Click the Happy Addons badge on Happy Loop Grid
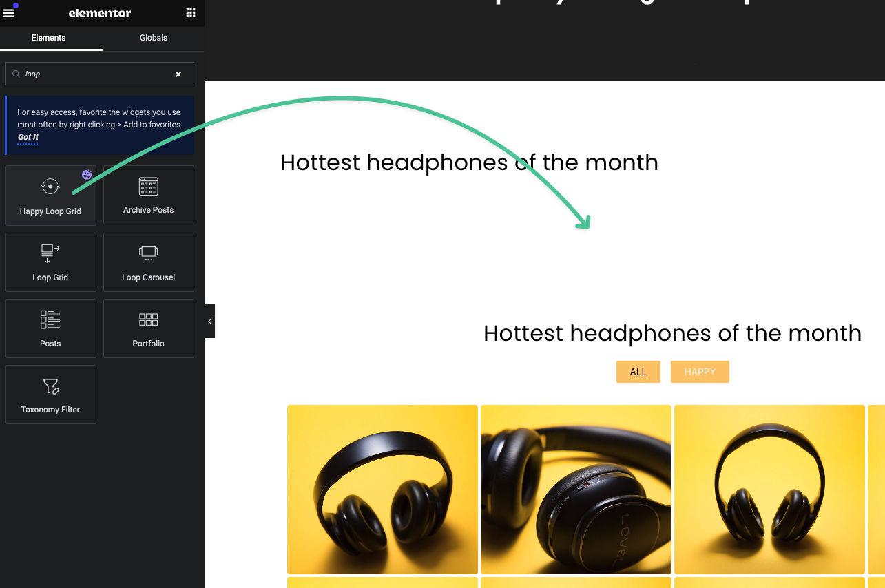This screenshot has height=588, width=885. point(87,175)
